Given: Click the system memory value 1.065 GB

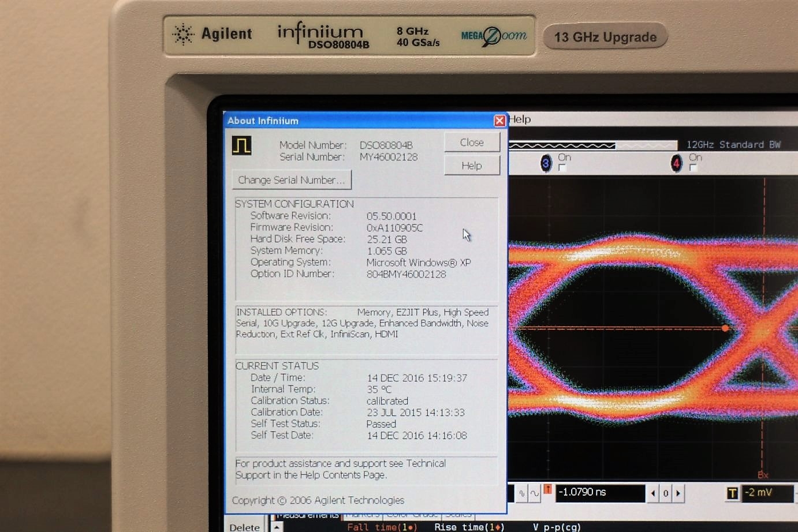Looking at the screenshot, I should (x=387, y=251).
